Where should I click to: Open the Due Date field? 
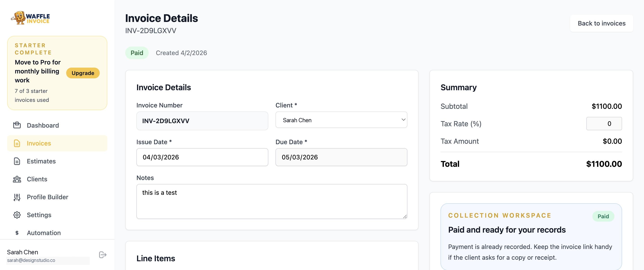[x=341, y=157]
